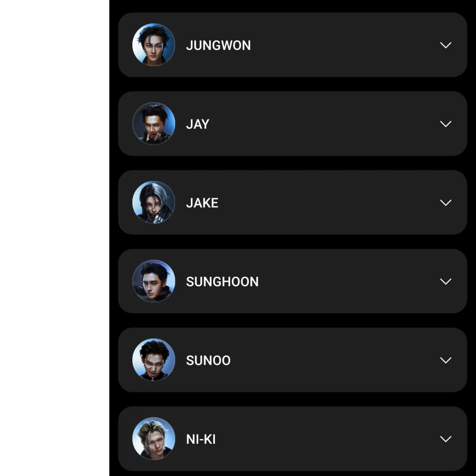The width and height of the screenshot is (476, 476).
Task: Open the JAY profile picture
Action: 154,123
